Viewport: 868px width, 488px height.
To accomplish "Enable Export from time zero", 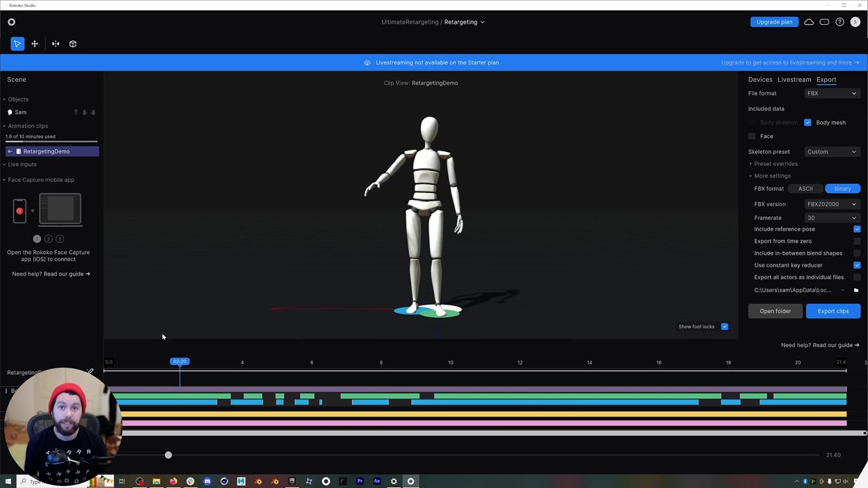I will click(857, 241).
